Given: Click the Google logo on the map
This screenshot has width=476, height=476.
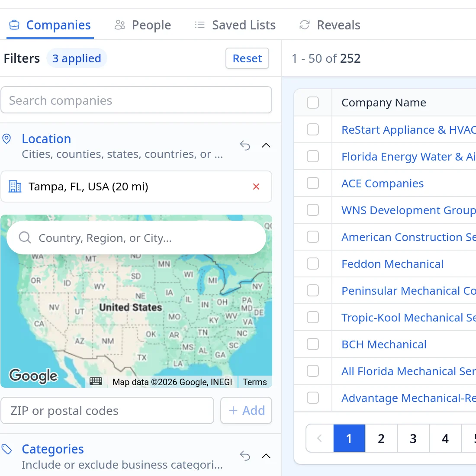Looking at the screenshot, I should pos(33,376).
